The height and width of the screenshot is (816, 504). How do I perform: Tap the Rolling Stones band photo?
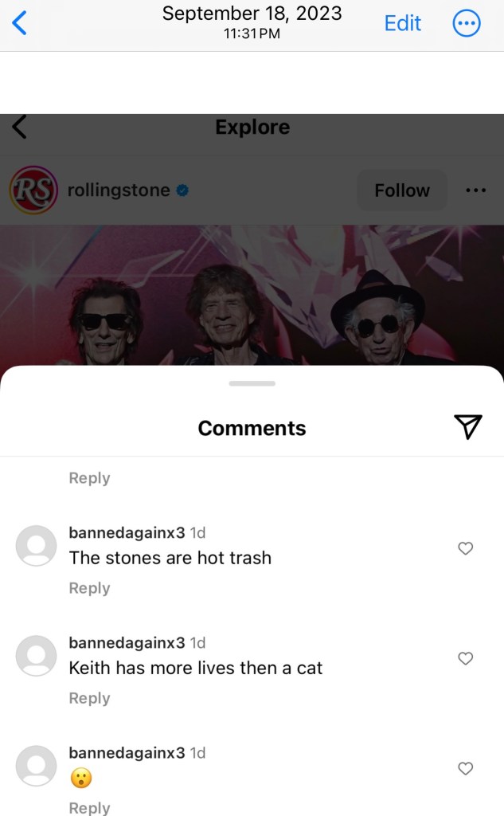tap(252, 303)
